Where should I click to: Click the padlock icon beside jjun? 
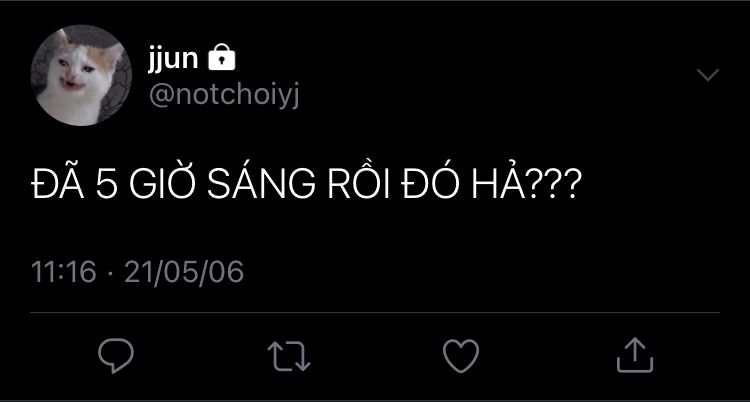click(x=220, y=60)
